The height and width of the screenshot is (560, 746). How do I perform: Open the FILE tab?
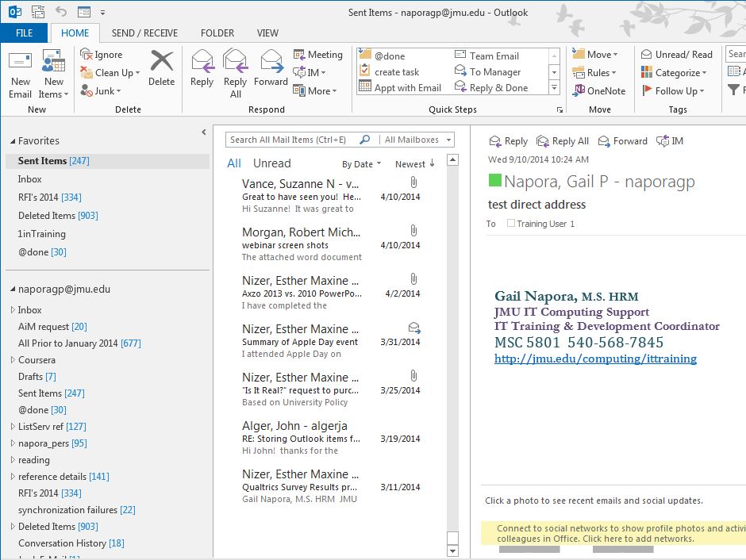[x=25, y=33]
